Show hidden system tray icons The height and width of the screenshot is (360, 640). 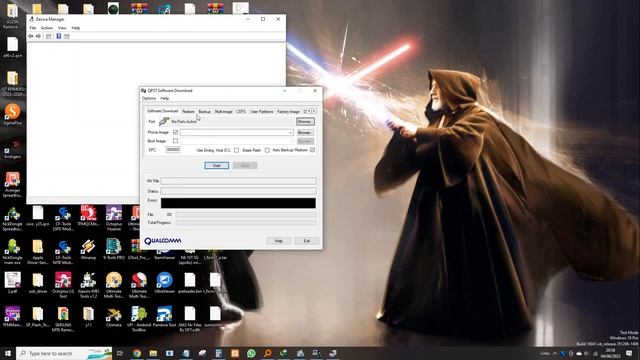click(555, 353)
